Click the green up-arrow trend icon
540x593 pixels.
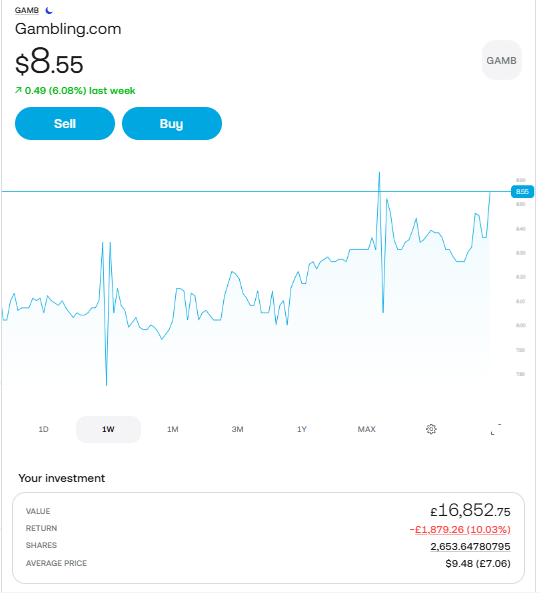point(18,90)
